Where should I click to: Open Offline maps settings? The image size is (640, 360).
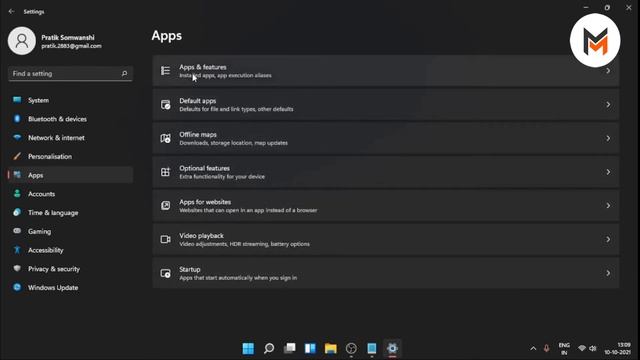[x=386, y=138]
